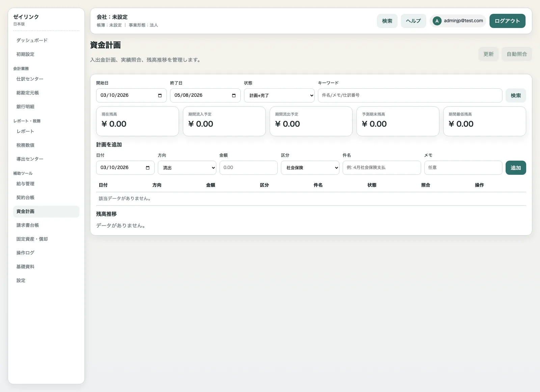Open 給与管理 from the sidebar
The image size is (540, 392).
pos(25,184)
